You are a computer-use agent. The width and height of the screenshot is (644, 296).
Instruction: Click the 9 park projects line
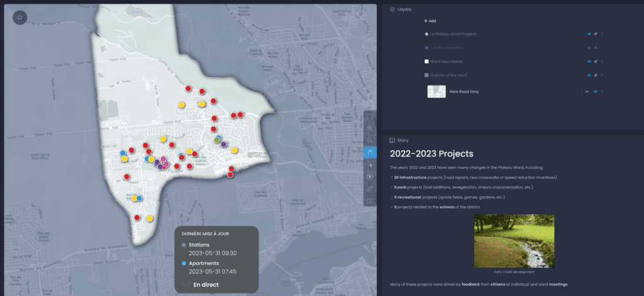point(461,187)
